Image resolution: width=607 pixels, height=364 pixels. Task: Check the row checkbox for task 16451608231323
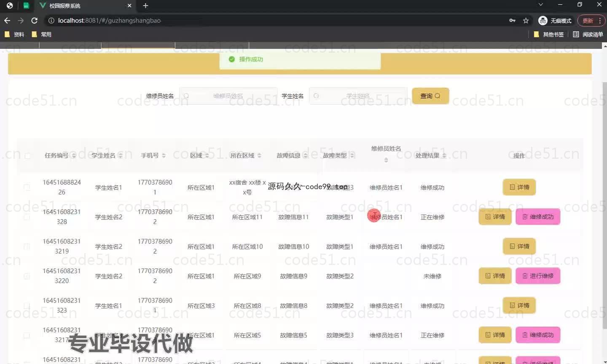point(27,305)
